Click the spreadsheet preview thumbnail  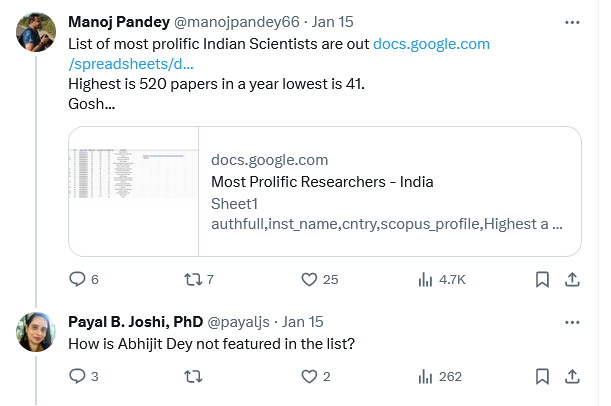(x=134, y=191)
